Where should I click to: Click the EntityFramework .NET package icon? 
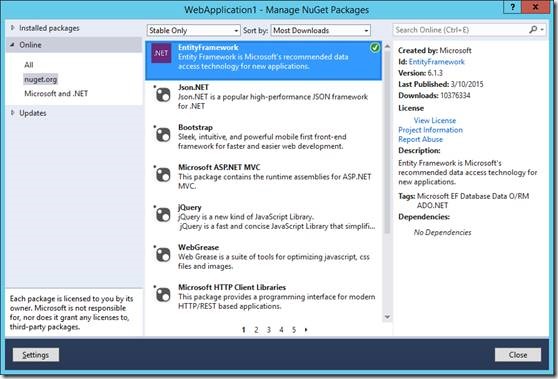click(161, 53)
